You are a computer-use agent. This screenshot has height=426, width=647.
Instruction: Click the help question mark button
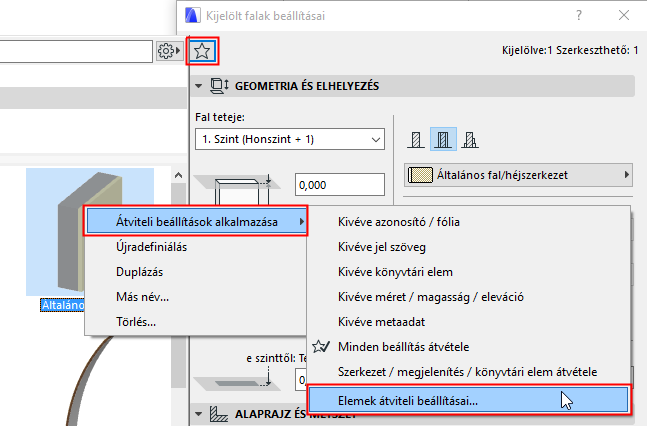[x=579, y=14]
